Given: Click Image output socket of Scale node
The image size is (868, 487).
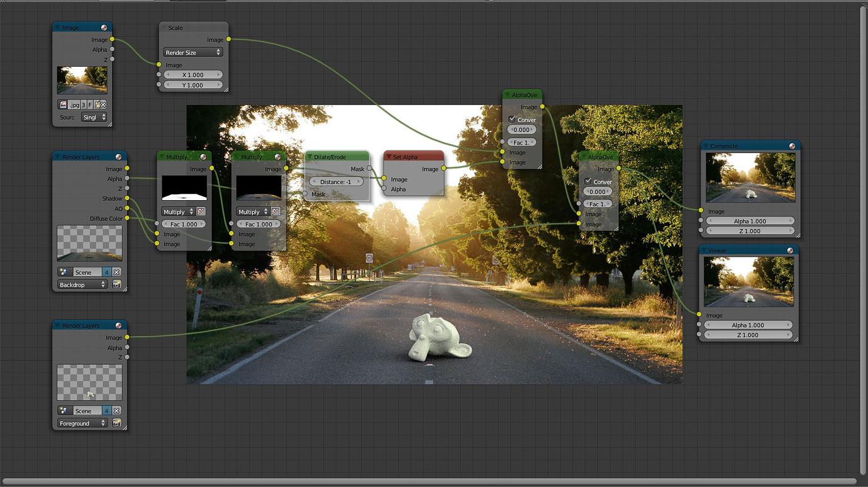Looking at the screenshot, I should coord(228,40).
